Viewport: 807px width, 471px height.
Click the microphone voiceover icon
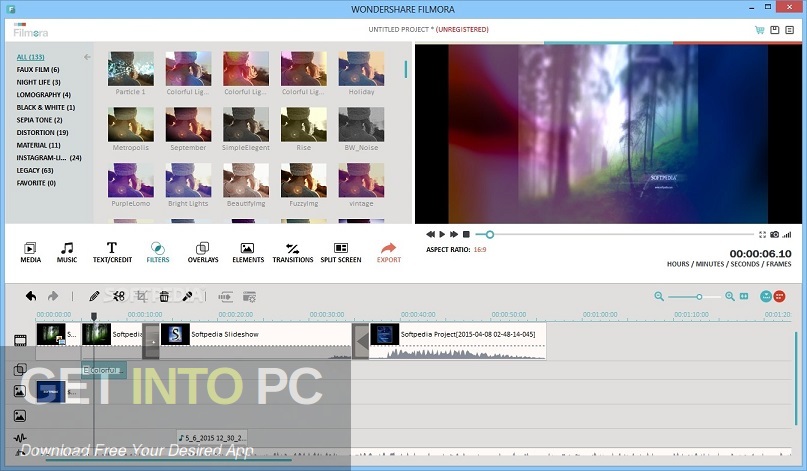coord(187,296)
